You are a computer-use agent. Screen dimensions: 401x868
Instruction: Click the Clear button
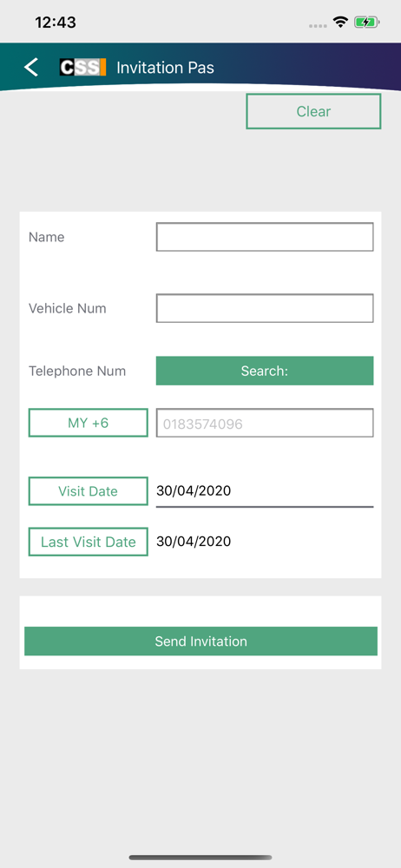(x=313, y=111)
